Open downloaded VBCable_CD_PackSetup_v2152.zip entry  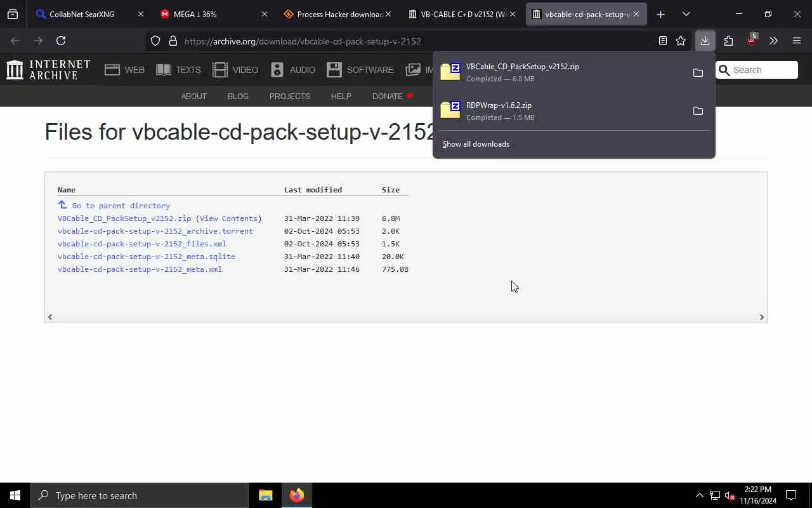pos(560,72)
